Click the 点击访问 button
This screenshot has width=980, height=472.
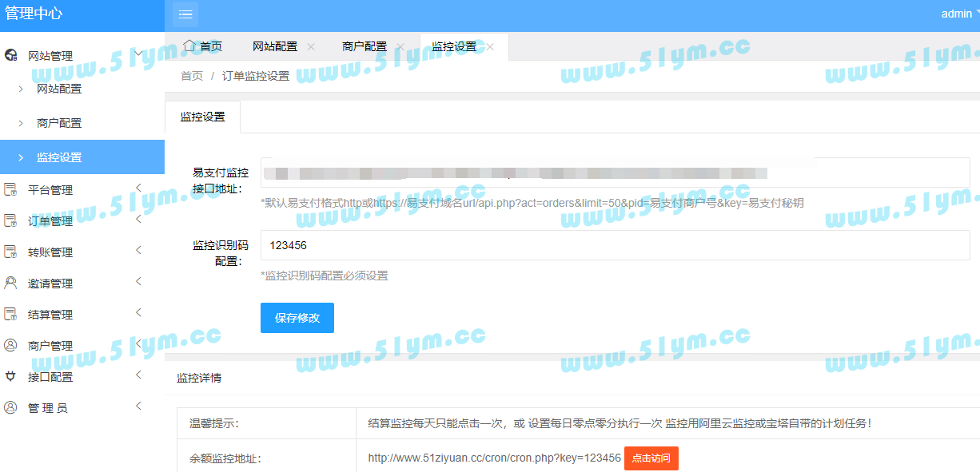[x=651, y=458]
